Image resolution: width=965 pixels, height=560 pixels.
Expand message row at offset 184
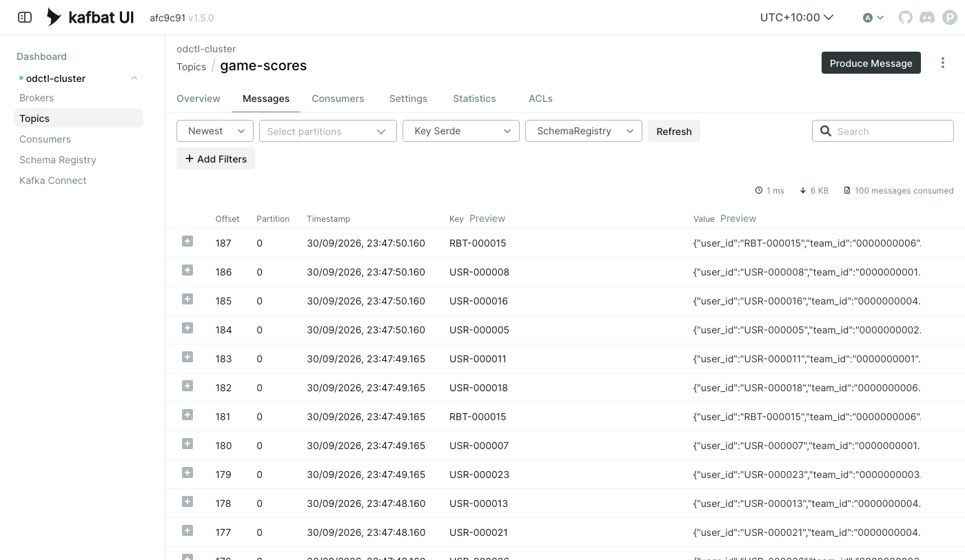(x=187, y=328)
